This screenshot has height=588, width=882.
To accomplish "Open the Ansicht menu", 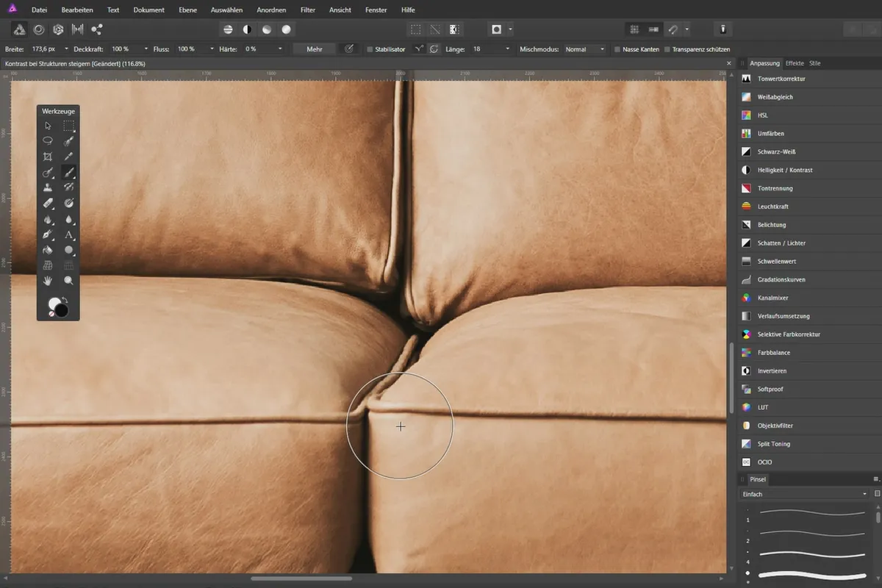I will (x=342, y=10).
